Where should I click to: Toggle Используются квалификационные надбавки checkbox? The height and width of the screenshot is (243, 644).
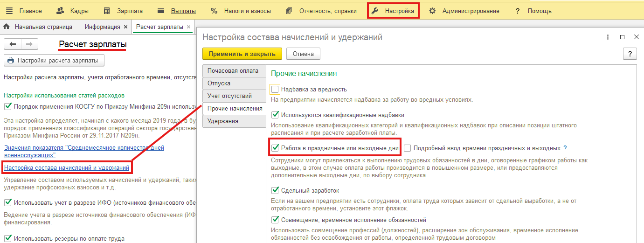pos(275,114)
